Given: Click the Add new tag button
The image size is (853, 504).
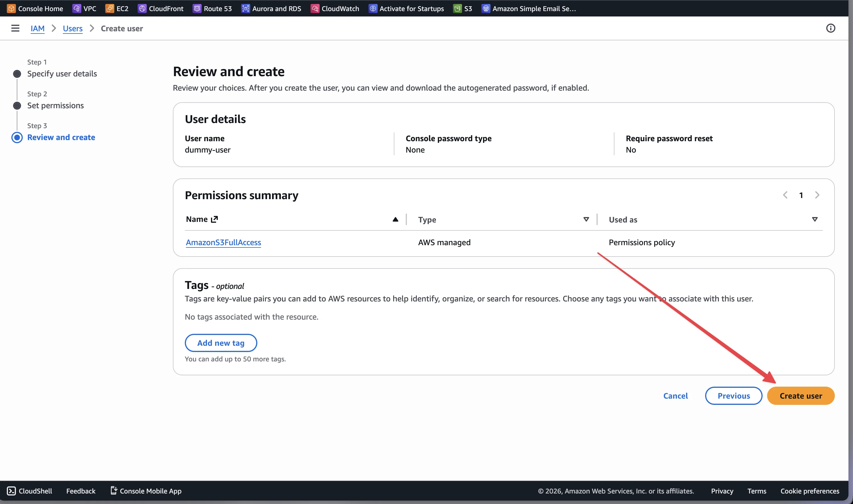Looking at the screenshot, I should point(221,343).
